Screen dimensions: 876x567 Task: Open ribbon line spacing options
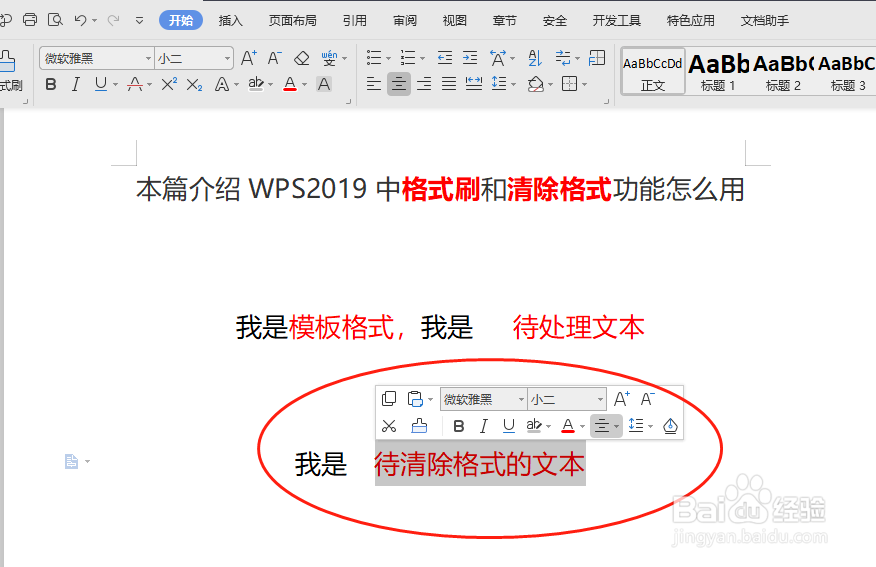click(499, 84)
